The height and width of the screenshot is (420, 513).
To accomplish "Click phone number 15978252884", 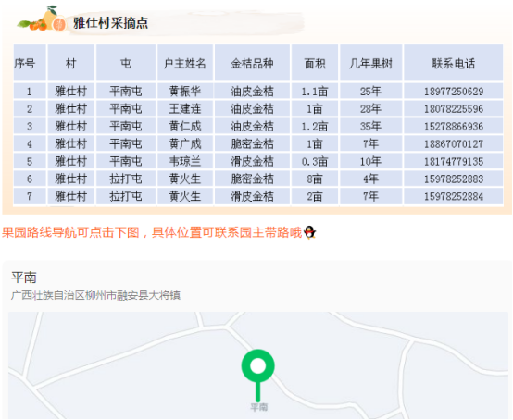I will click(454, 196).
